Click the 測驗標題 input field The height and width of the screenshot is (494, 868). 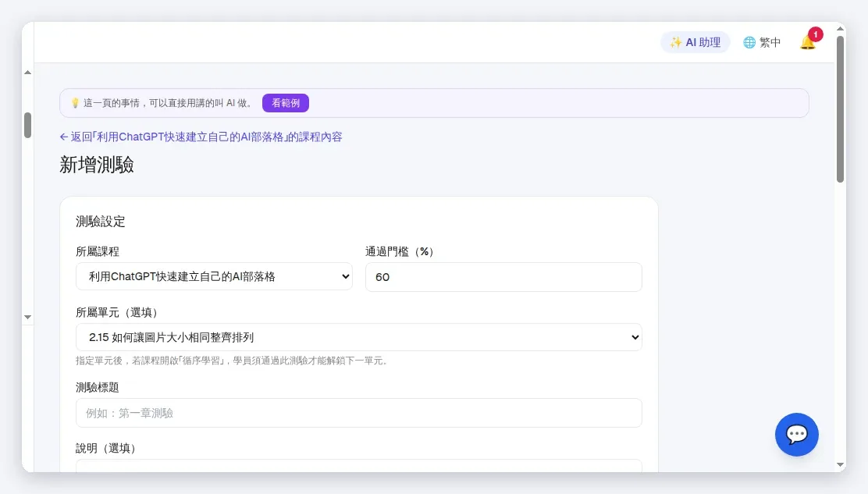pos(359,413)
